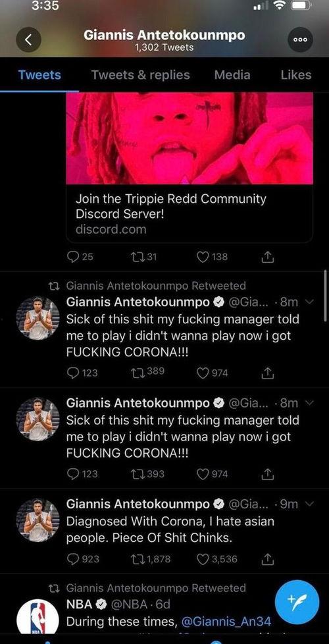Switch to the Tweets & replies tab
329x644 pixels.
[140, 75]
